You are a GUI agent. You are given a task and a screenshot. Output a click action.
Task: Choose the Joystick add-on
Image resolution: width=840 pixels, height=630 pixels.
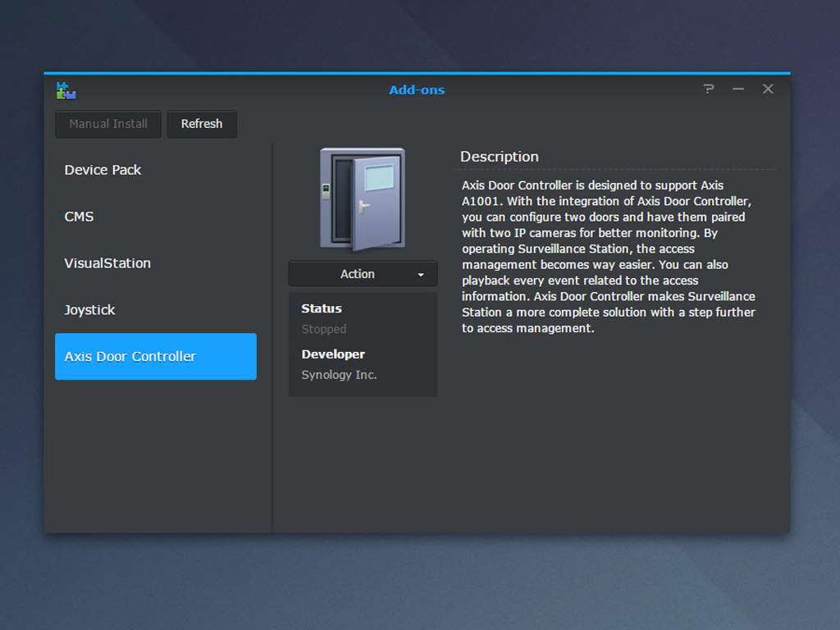(x=156, y=309)
